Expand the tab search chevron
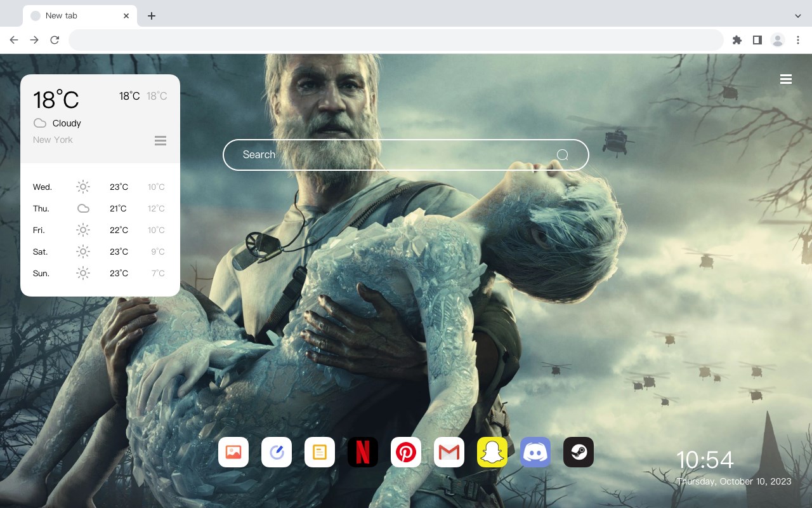The height and width of the screenshot is (508, 812). tap(798, 16)
